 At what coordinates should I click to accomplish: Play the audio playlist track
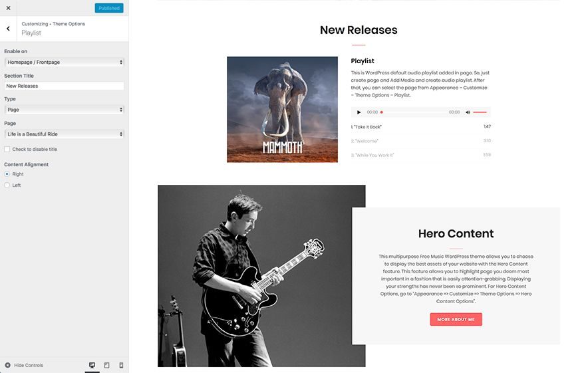[359, 112]
